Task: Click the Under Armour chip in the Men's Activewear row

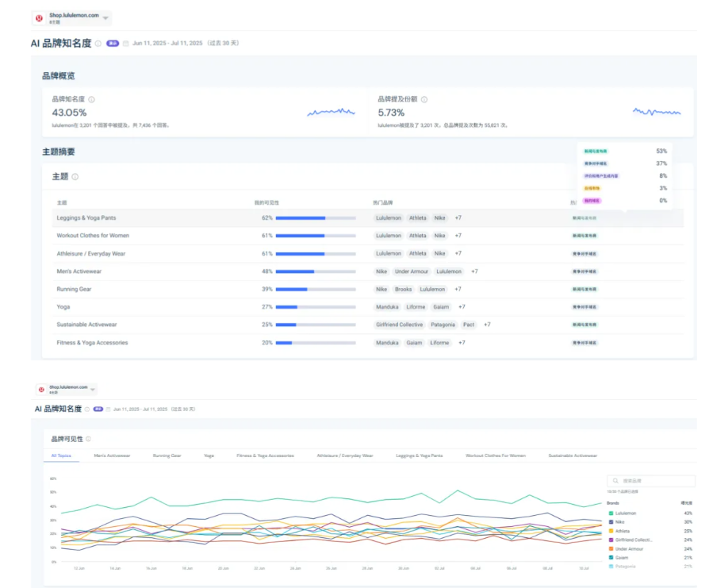Action: pyautogui.click(x=412, y=271)
